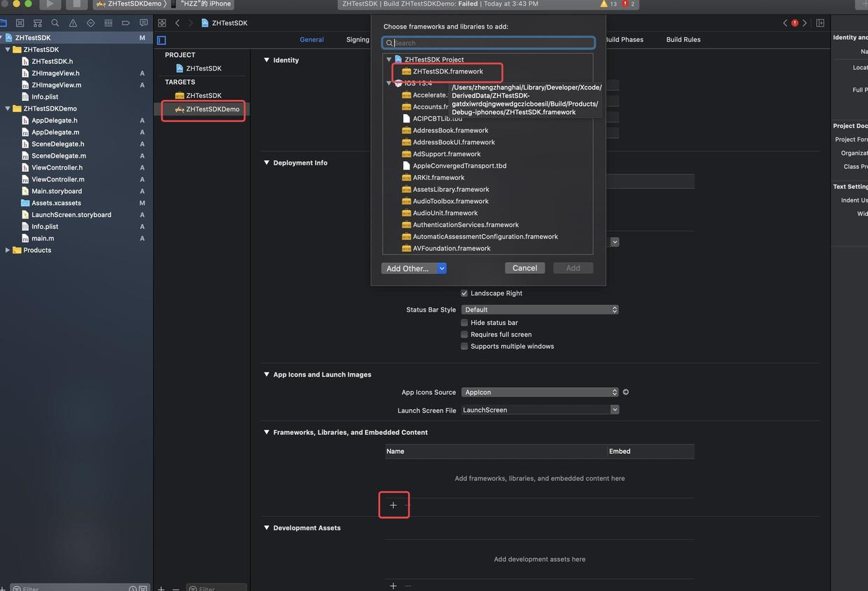The width and height of the screenshot is (868, 591).
Task: Enable Supports multiple windows checkbox
Action: (464, 347)
